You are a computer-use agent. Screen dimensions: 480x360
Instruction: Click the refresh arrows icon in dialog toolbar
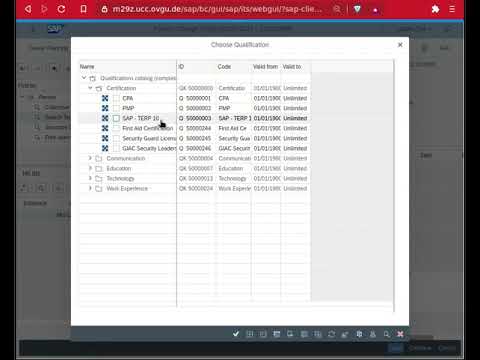pos(331,334)
